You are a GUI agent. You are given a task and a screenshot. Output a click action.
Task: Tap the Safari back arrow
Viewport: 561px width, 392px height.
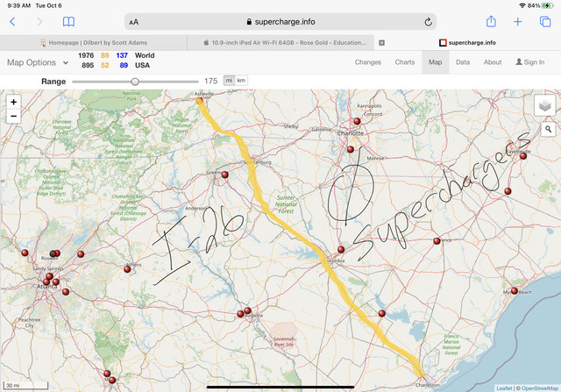tap(12, 22)
